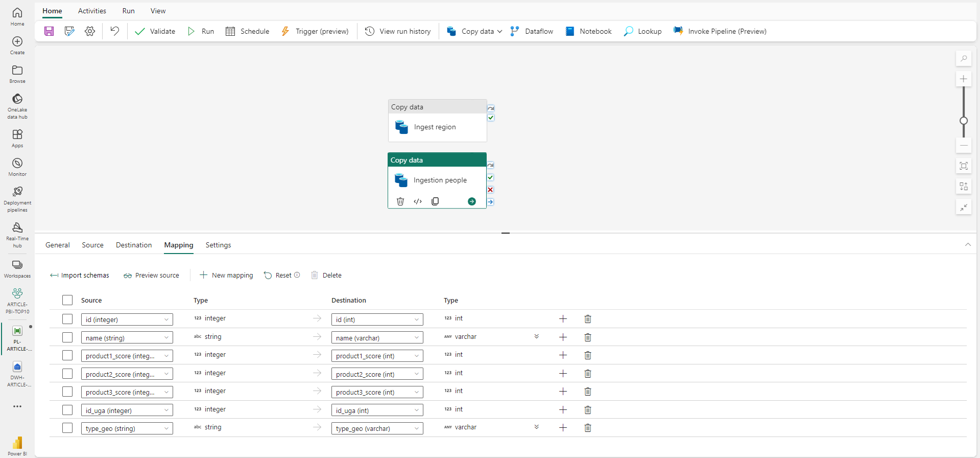Check the type_geo row checkbox
The image size is (980, 458).
click(x=67, y=428)
